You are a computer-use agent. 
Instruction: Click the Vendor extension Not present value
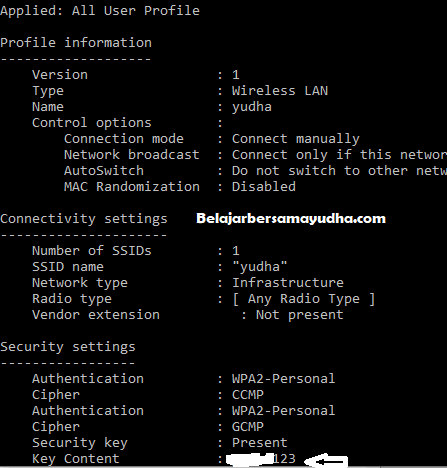(x=299, y=315)
